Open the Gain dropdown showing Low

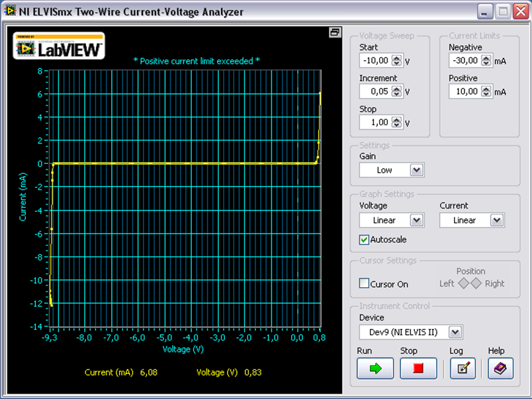392,170
